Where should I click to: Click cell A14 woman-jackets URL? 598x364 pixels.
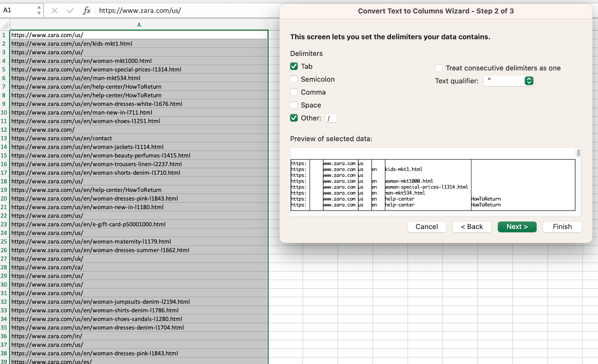[139, 147]
